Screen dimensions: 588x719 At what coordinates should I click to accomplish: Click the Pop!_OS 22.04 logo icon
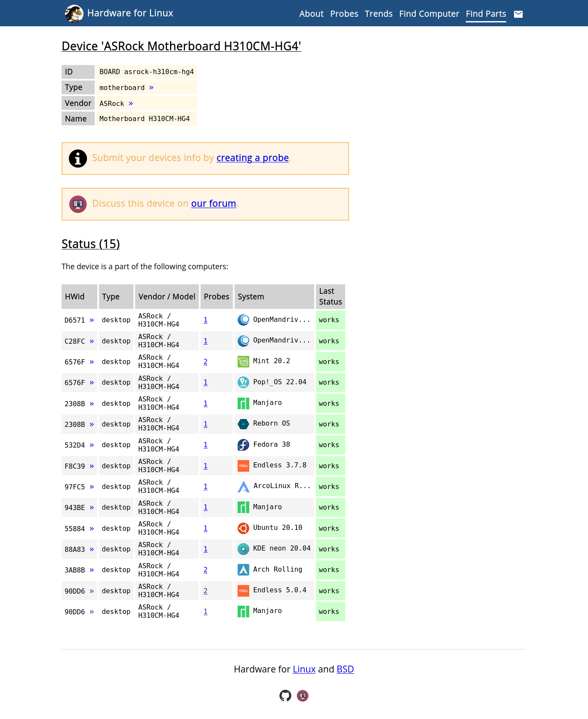(x=243, y=382)
